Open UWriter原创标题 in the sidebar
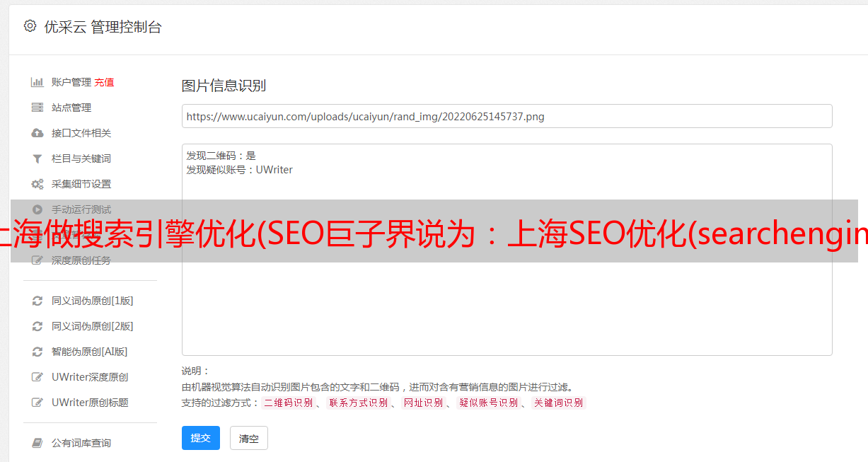 (x=90, y=403)
